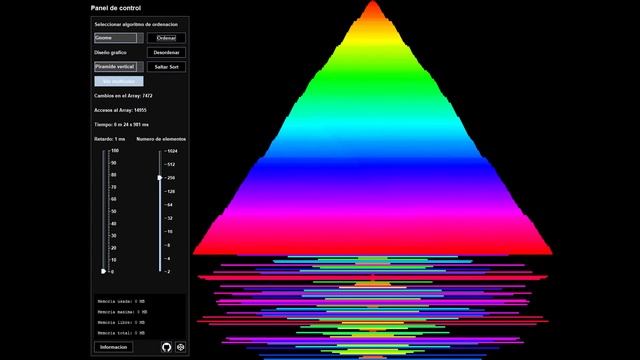Click the 128 tick on elements slider
640x360 pixels.
tap(171, 191)
